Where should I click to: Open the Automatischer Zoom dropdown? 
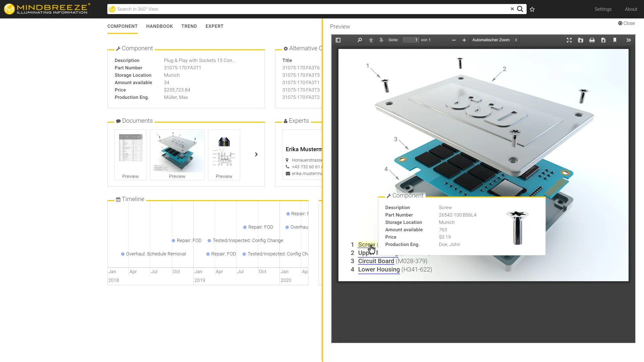click(494, 40)
